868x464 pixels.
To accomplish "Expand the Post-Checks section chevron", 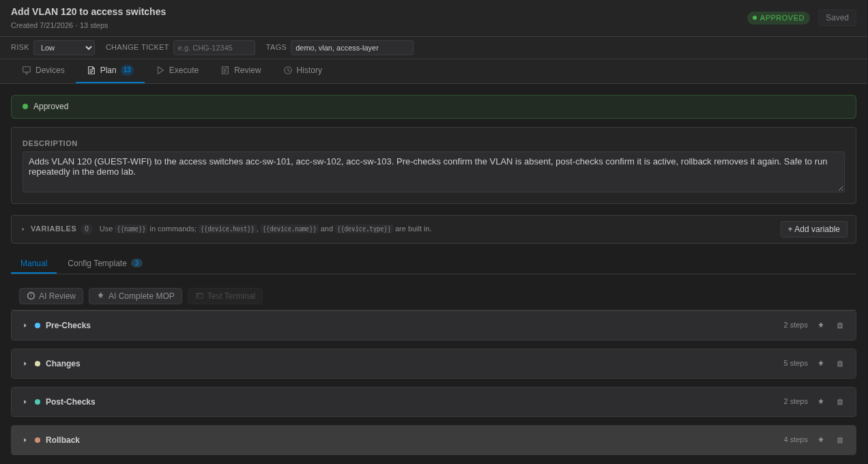I will coord(25,402).
